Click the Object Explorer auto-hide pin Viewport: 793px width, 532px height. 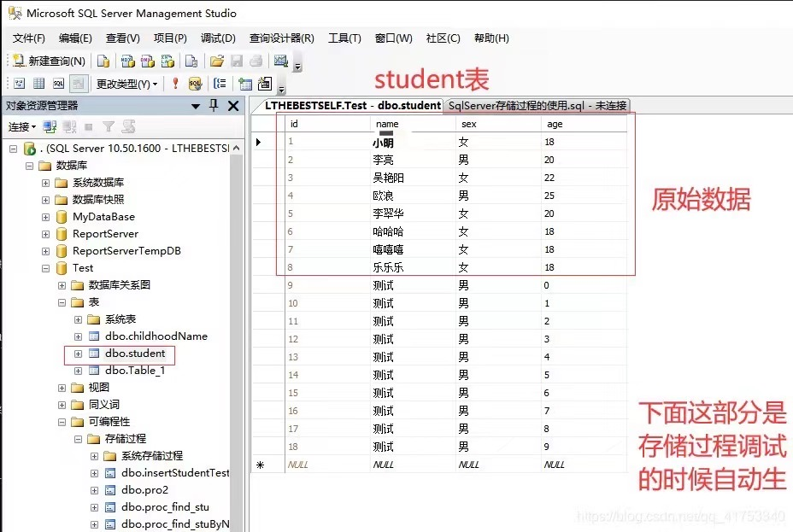pyautogui.click(x=214, y=106)
